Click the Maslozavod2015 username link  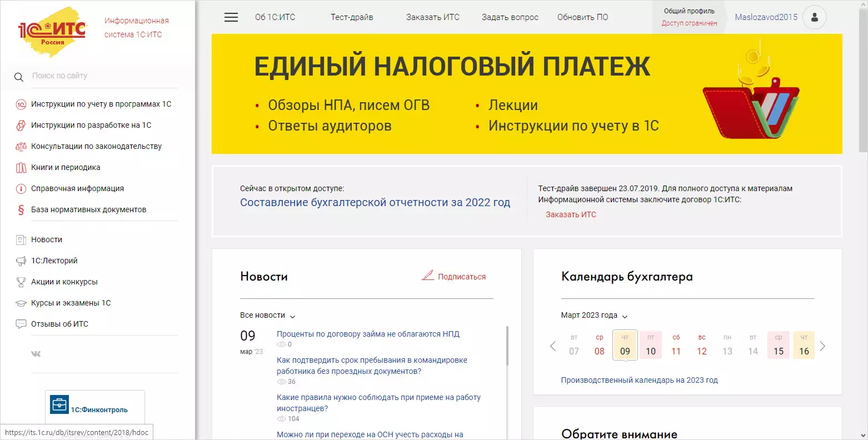click(x=766, y=17)
